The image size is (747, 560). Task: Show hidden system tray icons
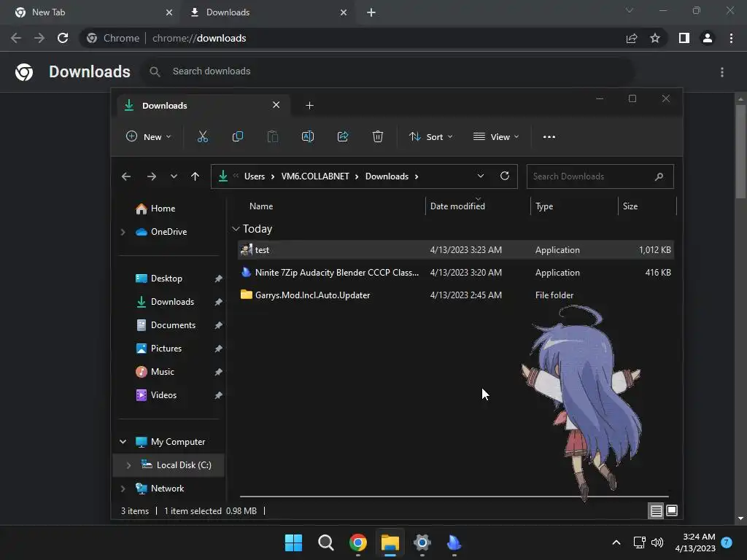(616, 542)
